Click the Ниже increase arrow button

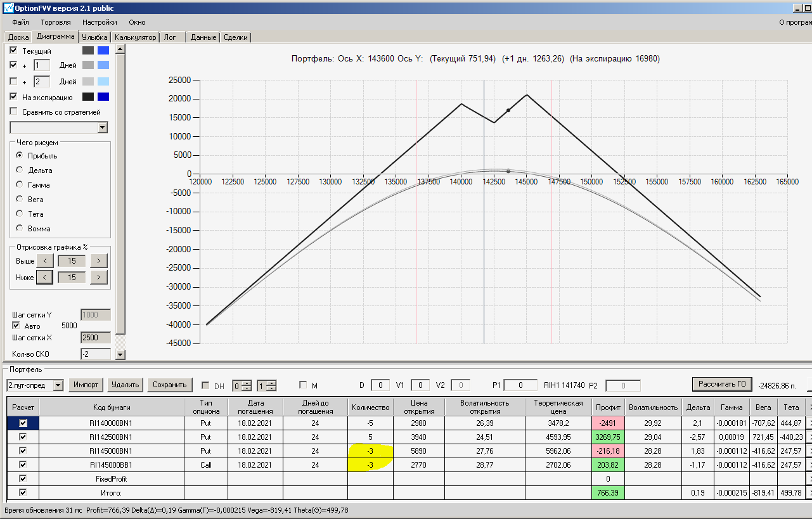[x=99, y=277]
